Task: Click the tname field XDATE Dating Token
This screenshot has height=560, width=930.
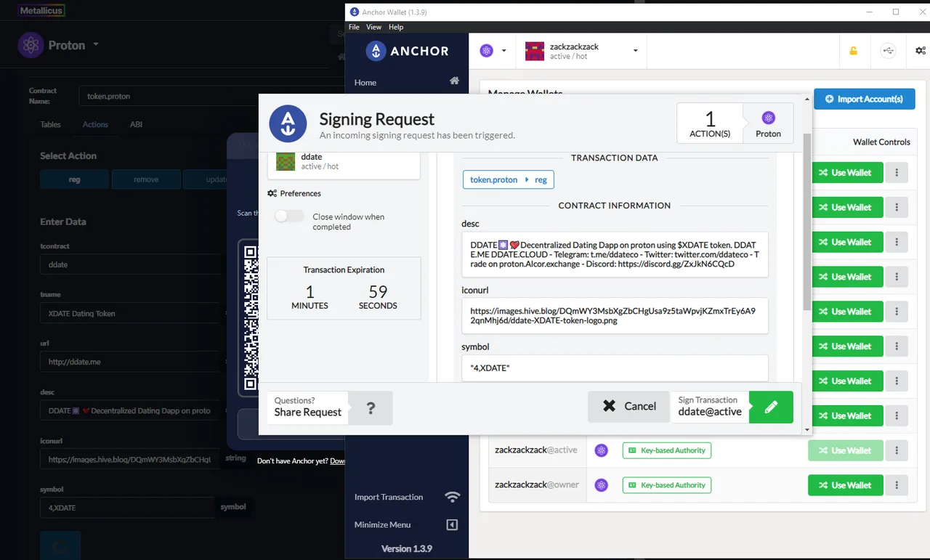Action: coord(130,313)
